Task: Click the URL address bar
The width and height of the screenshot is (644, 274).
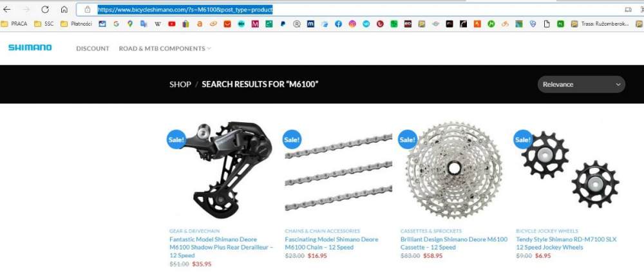Action: (x=349, y=10)
